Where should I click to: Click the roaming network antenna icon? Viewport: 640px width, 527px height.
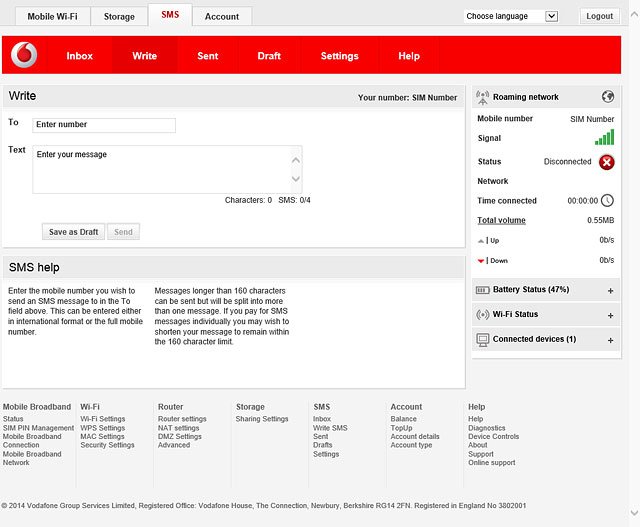482,97
